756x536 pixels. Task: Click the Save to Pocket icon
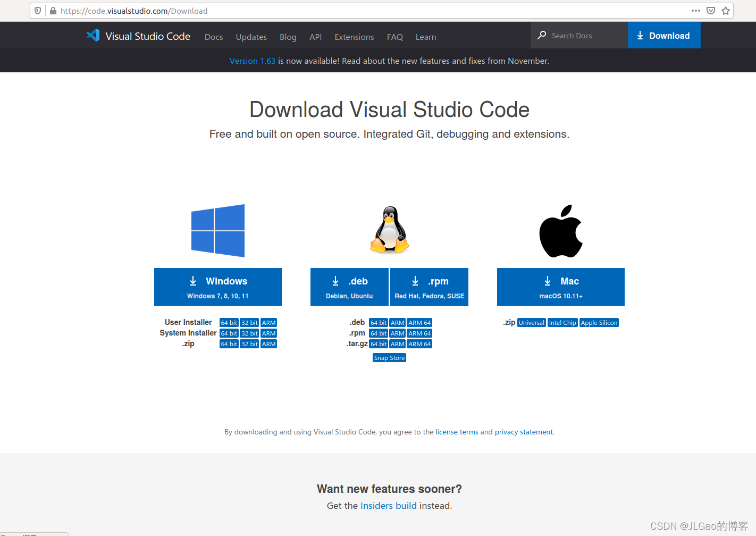tap(711, 11)
